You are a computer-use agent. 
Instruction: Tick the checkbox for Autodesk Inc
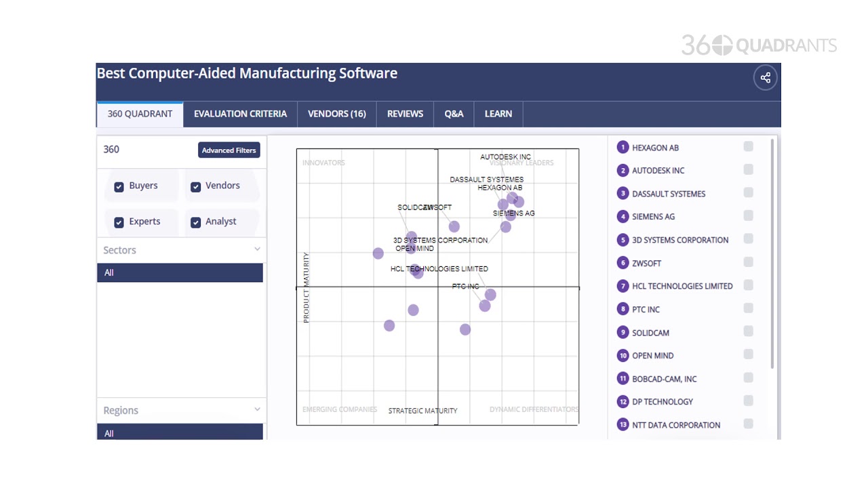(748, 169)
